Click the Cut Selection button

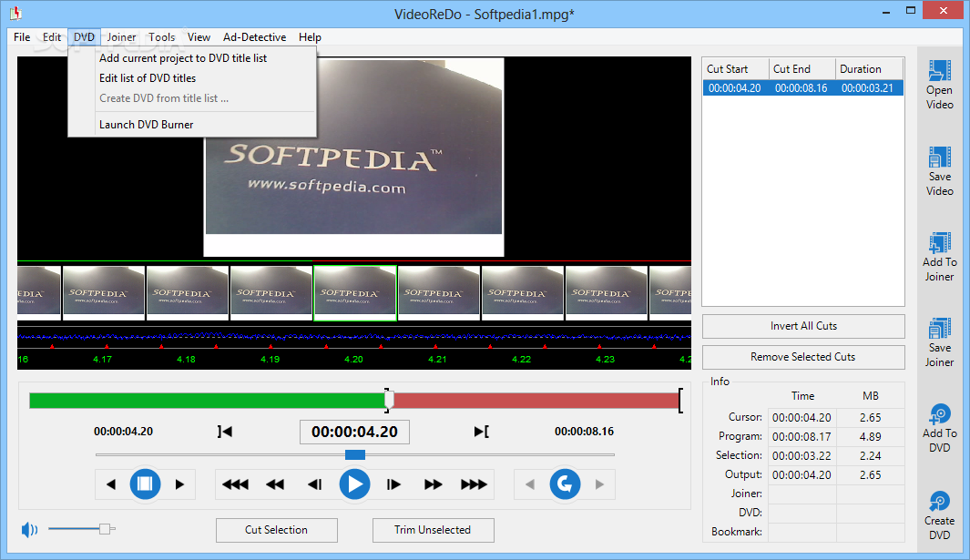click(x=277, y=530)
